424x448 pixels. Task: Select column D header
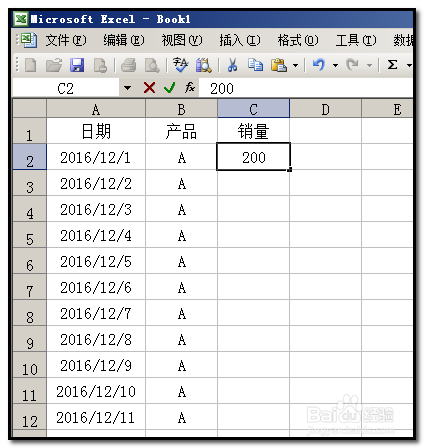326,109
